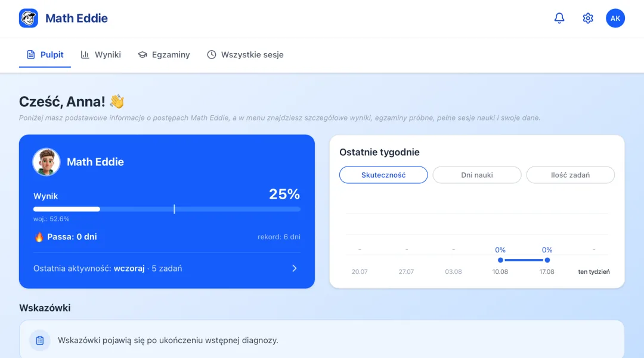Select the Ilość zadań chart filter
This screenshot has height=358, width=644.
click(570, 175)
